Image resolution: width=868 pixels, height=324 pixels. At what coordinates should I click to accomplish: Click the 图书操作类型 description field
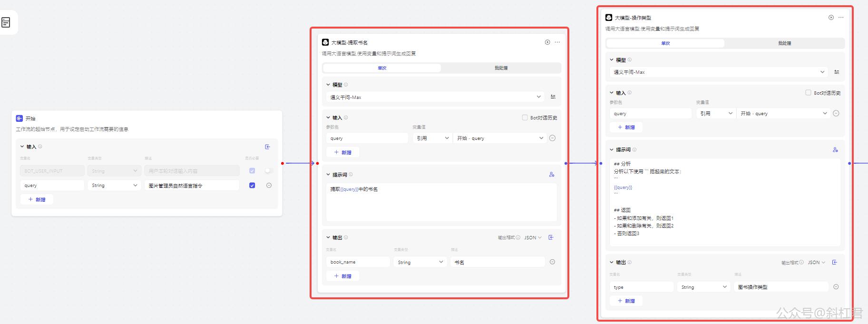pyautogui.click(x=781, y=287)
